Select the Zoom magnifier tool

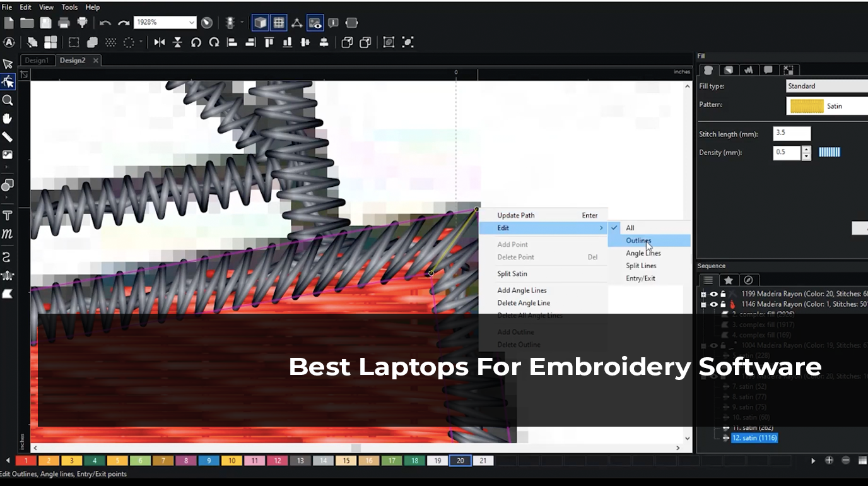pos(8,100)
